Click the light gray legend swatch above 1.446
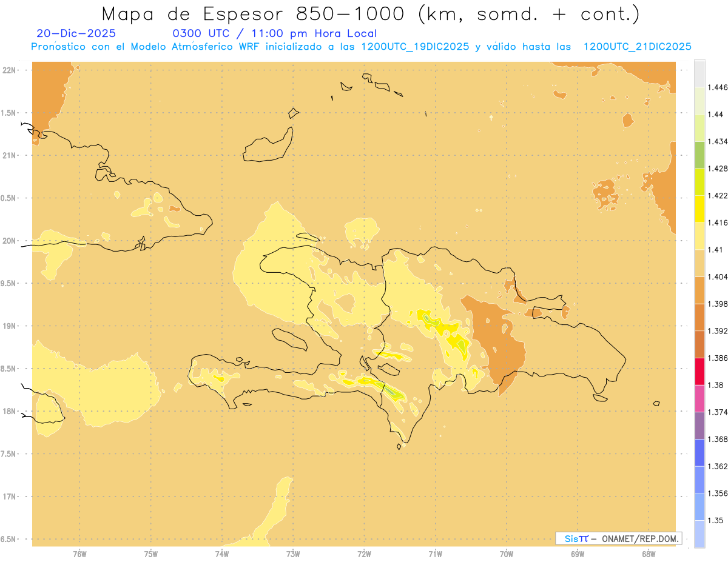728x562 pixels. click(x=699, y=73)
